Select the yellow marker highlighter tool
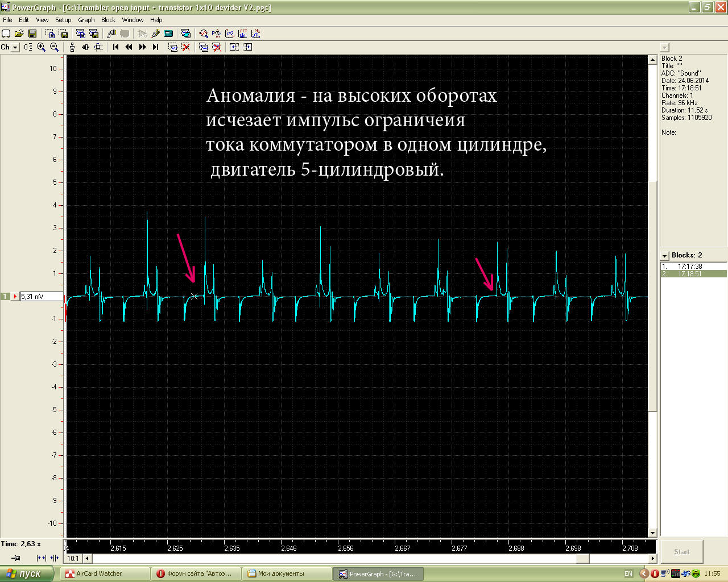 (155, 34)
